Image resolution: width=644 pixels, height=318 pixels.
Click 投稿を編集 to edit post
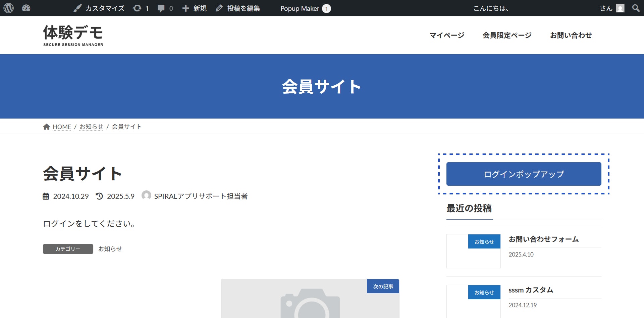pyautogui.click(x=238, y=8)
